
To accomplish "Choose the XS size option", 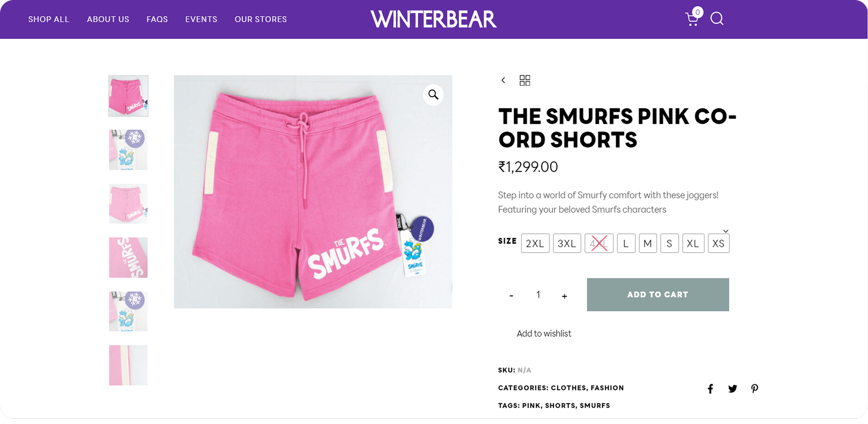I will 718,243.
